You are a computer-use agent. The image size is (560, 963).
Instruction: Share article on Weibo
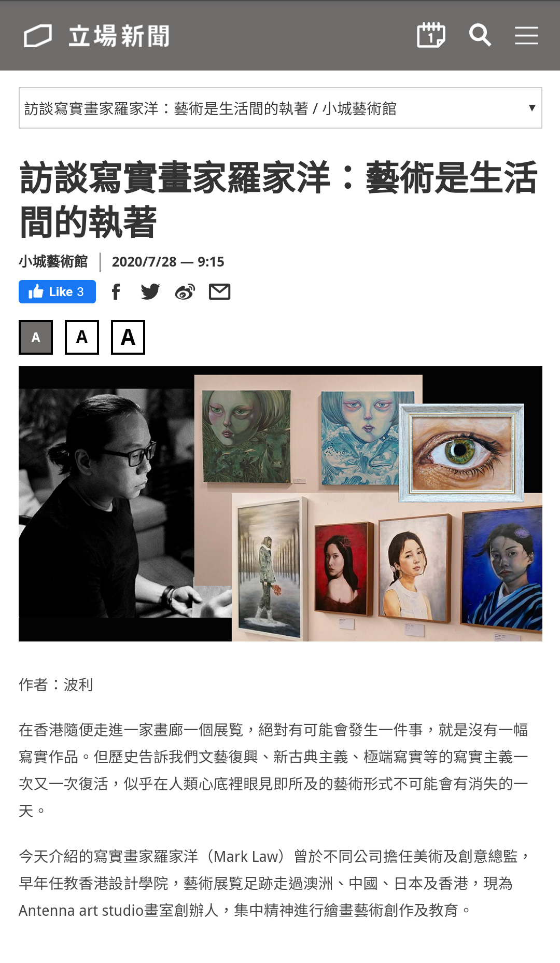(185, 292)
